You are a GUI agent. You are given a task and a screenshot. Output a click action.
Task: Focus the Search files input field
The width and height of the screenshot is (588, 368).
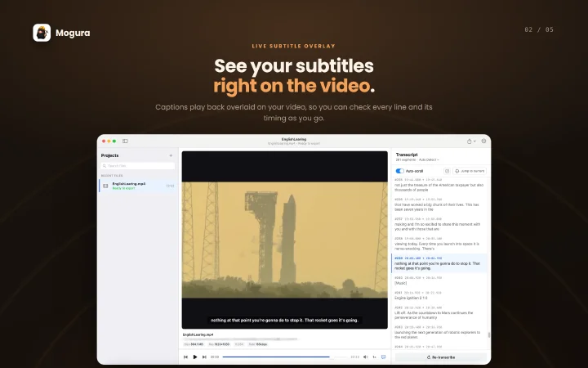click(138, 165)
